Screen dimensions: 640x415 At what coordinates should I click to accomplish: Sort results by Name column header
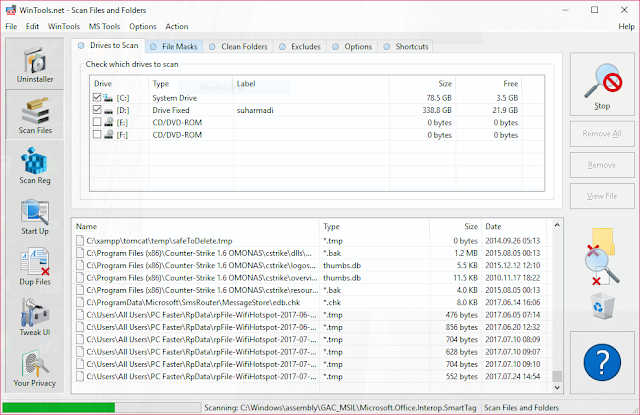[x=196, y=226]
